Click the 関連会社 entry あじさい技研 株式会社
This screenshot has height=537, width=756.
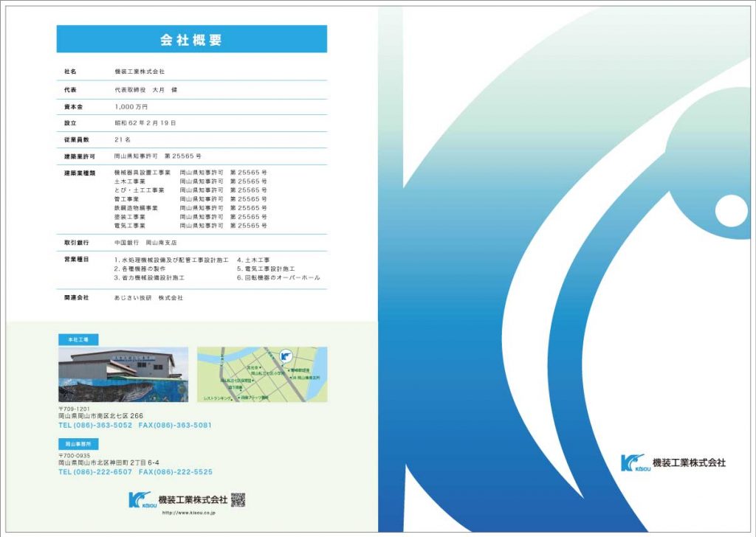[x=148, y=297]
